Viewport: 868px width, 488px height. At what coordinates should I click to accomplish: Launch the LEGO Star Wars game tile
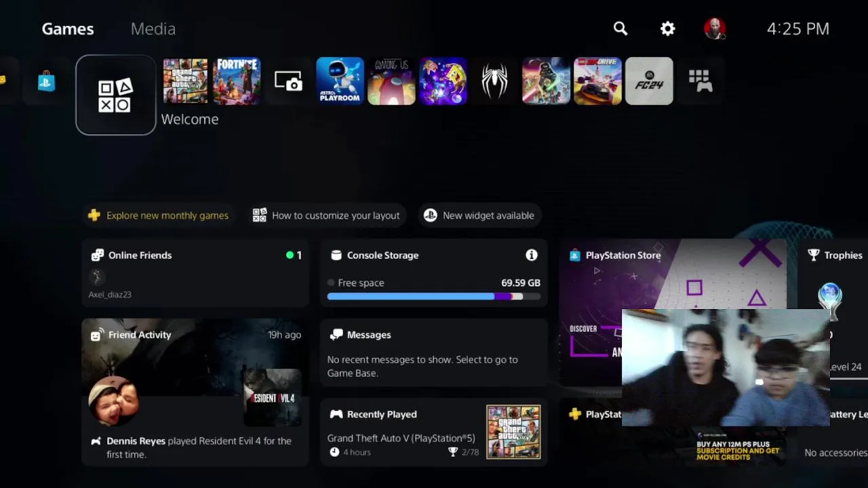pyautogui.click(x=546, y=81)
